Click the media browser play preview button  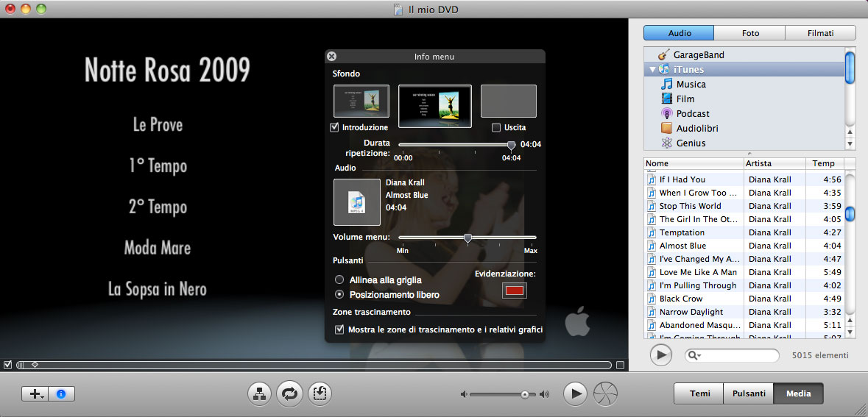click(x=660, y=354)
